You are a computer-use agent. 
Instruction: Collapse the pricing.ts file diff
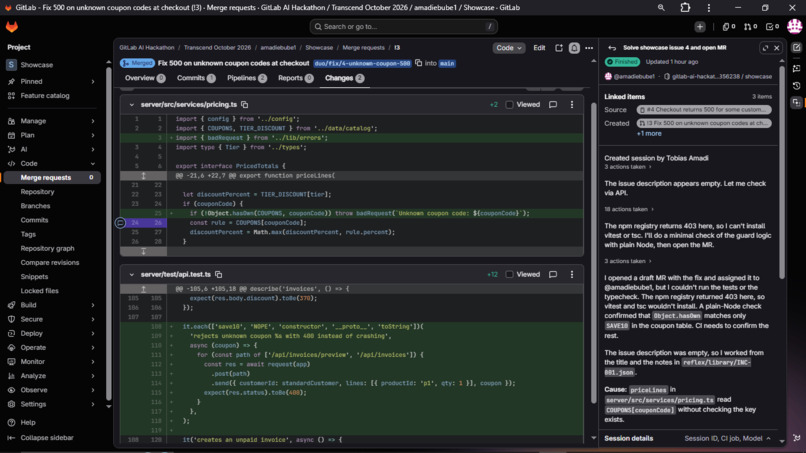point(132,104)
